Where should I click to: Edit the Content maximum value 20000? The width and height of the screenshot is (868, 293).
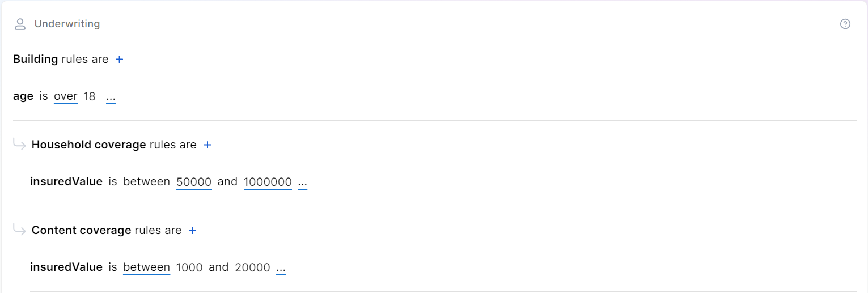[252, 267]
